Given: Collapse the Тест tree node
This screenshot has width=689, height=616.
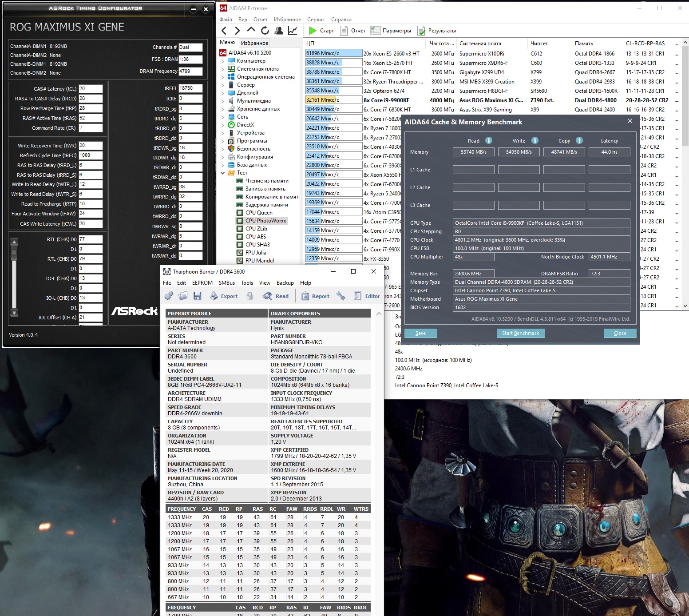Looking at the screenshot, I should [x=223, y=173].
